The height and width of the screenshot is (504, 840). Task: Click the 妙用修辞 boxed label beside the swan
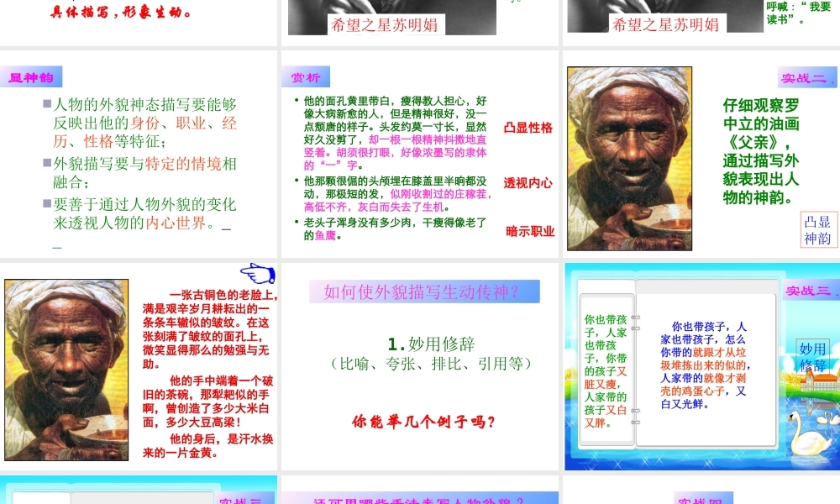coord(812,357)
